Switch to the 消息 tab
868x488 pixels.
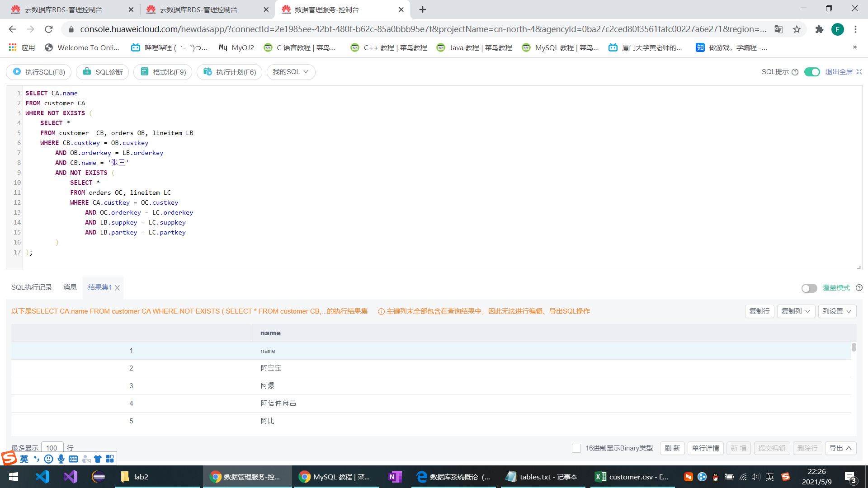coord(70,287)
